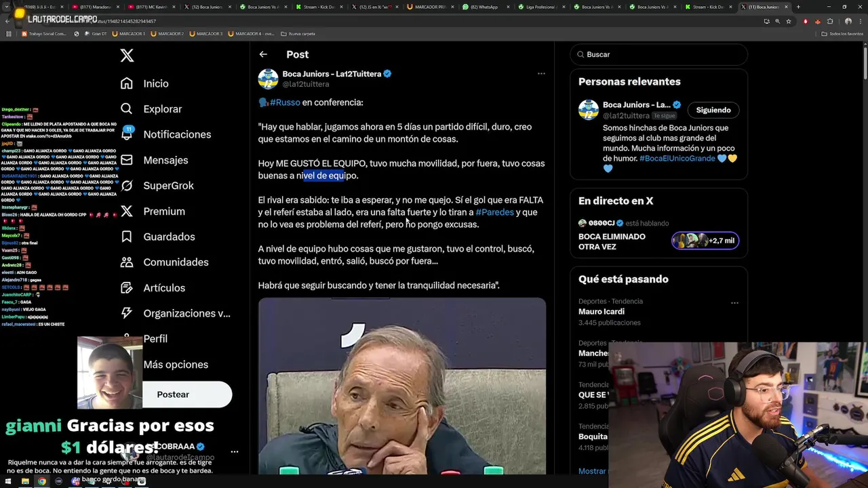This screenshot has width=868, height=488.
Task: Switch to the (8171) Maradona YouTube tab
Action: (94, 7)
